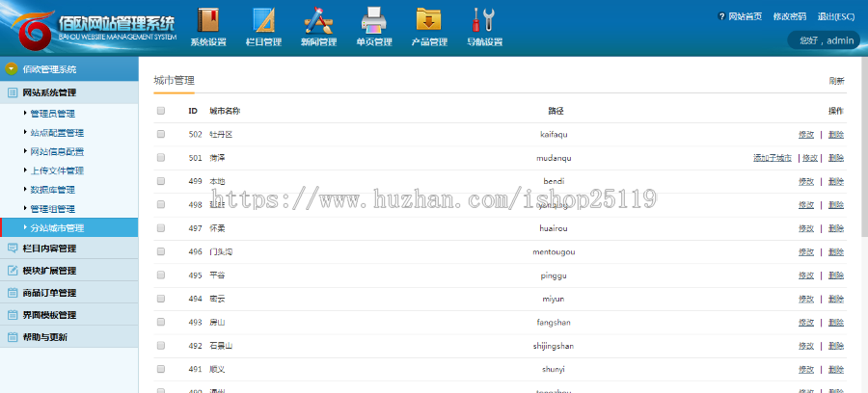Click 修改 for the kaifaqu row
This screenshot has height=393, width=868.
coord(806,134)
